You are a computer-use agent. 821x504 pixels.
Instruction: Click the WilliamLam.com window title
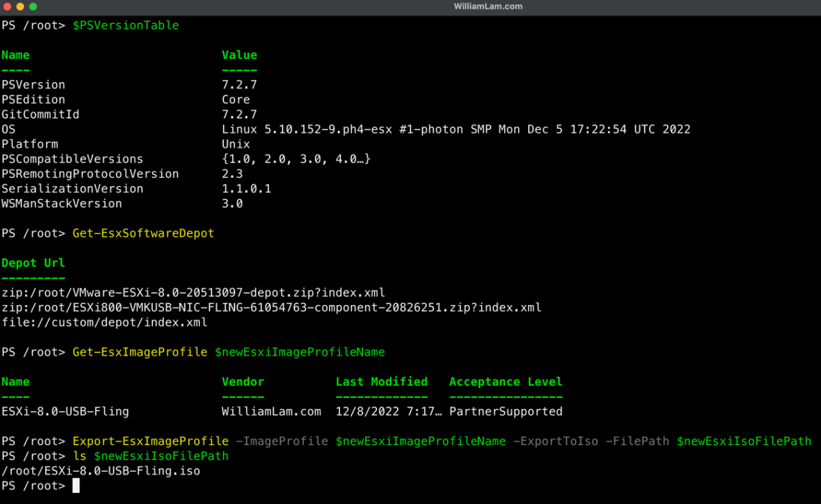(x=488, y=6)
